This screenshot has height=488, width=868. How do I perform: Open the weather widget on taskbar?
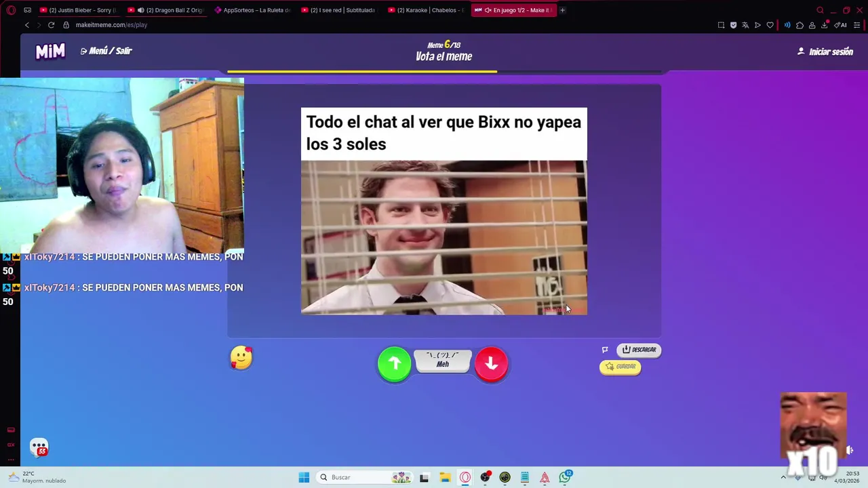click(39, 477)
